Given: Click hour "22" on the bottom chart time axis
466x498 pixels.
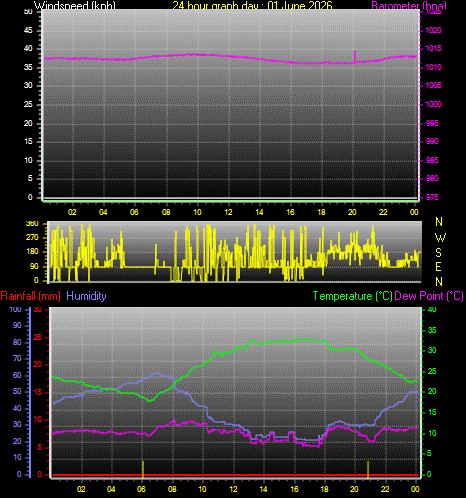Looking at the screenshot, I should pos(385,489).
